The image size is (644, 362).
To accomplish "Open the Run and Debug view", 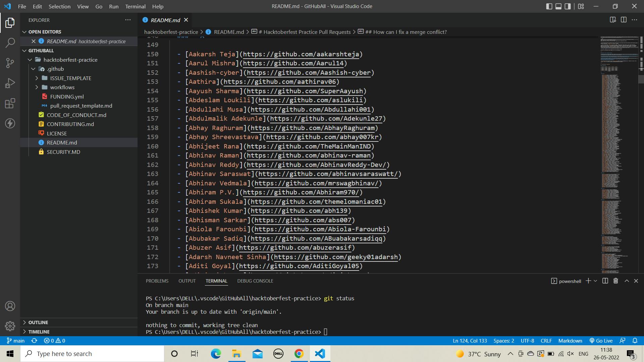I will pos(10,83).
